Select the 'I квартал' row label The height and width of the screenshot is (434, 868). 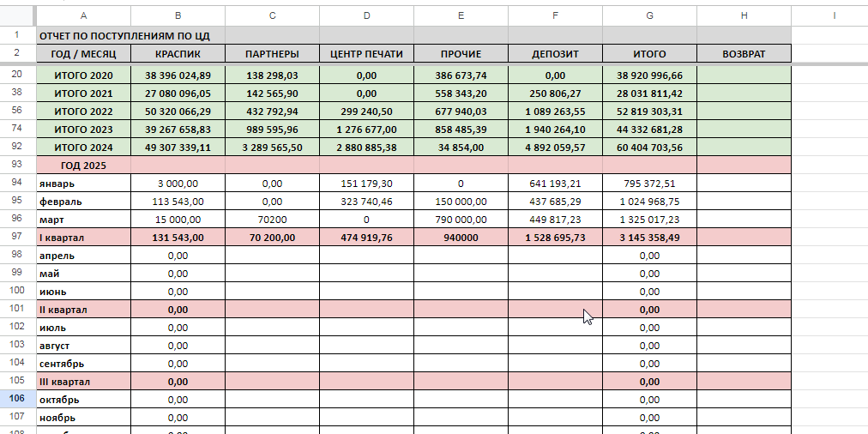click(x=83, y=238)
